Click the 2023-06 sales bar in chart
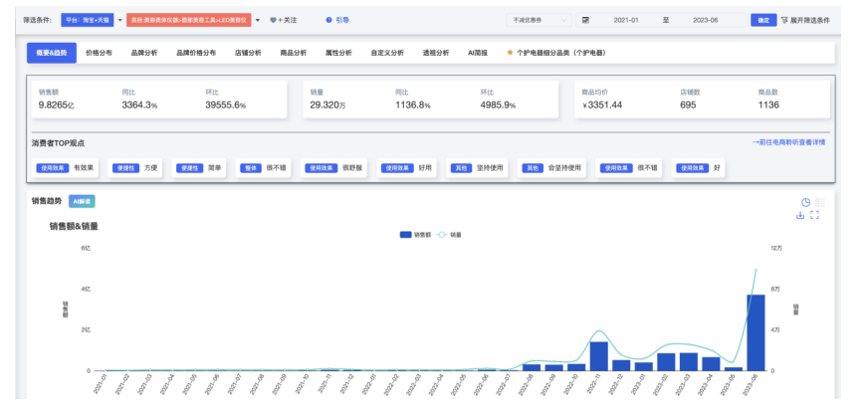Screen dimensions: 868x416 756,332
